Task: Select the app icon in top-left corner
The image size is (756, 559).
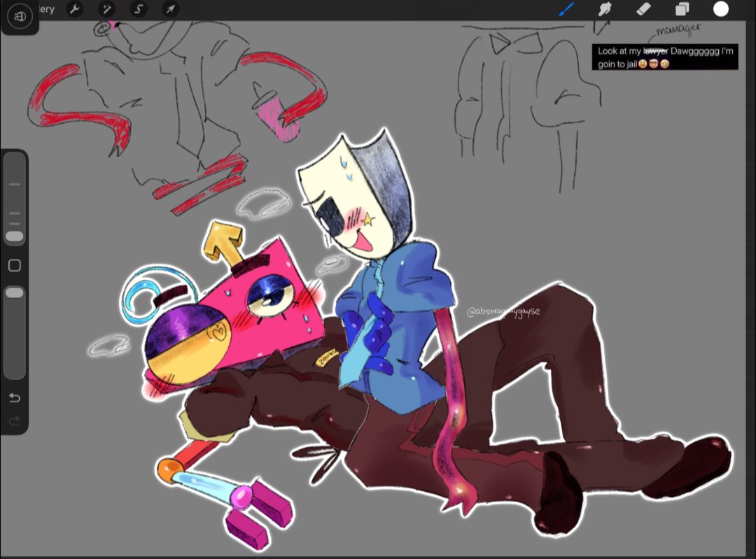Action: coord(20,17)
